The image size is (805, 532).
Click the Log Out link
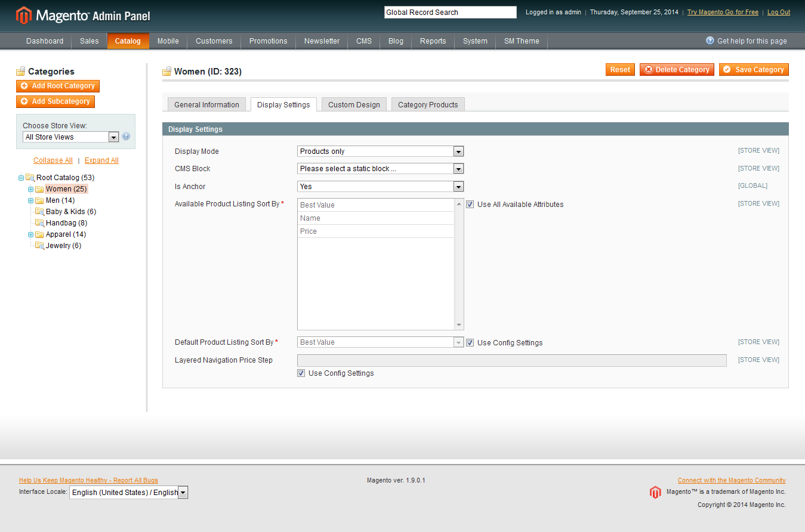coord(779,12)
